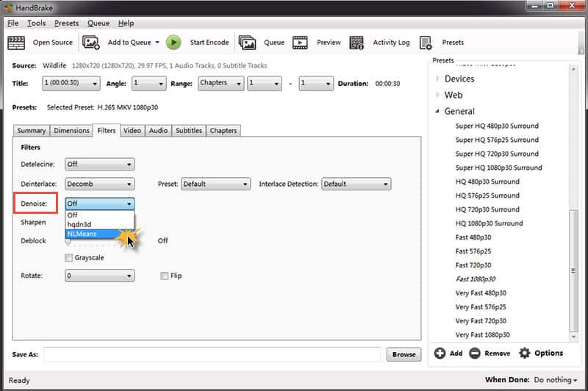Select the HQ 720p30 Surround preset
The width and height of the screenshot is (588, 391).
tap(487, 209)
